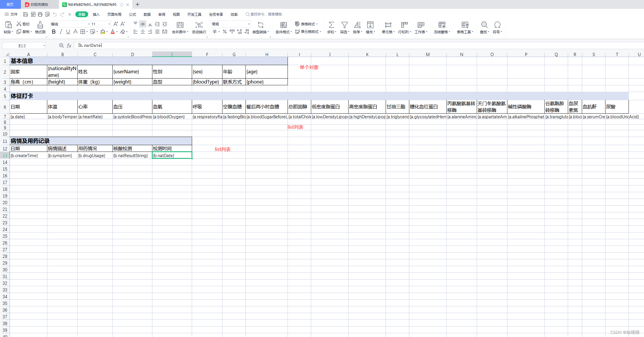Switch to the 公式 (Formulas) tab
Screen dimensions: 644x337
click(133, 14)
